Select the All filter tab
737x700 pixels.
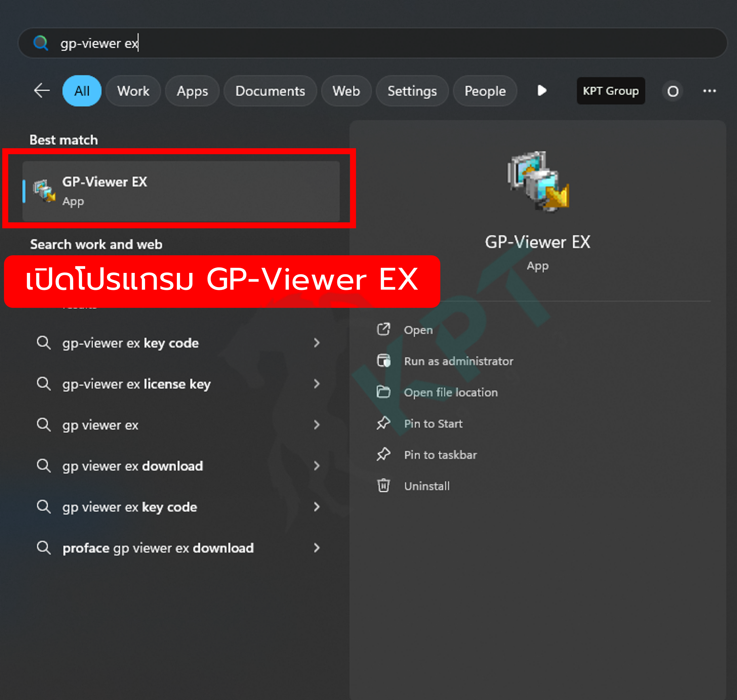[82, 91]
